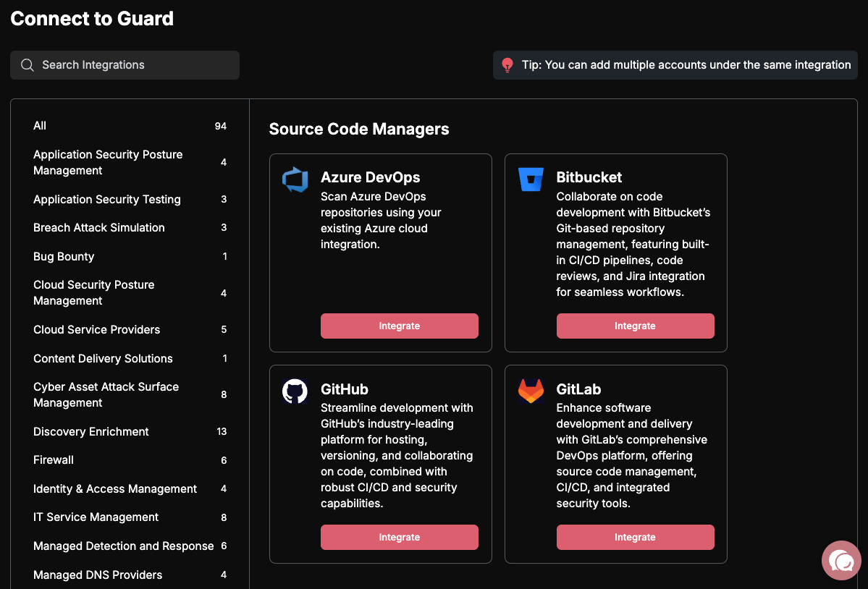
Task: Integrate Bitbucket
Action: [635, 326]
